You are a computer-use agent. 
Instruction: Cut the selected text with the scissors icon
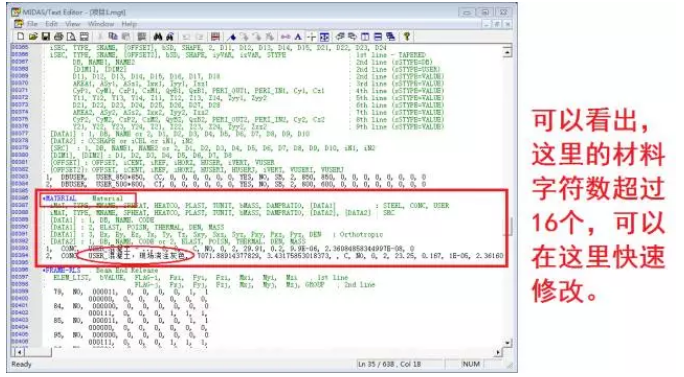100,37
